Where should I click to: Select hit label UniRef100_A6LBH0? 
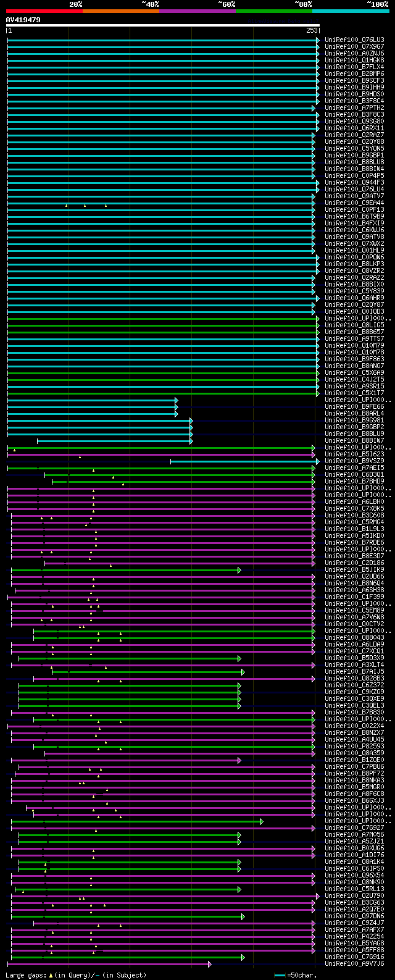coord(354,502)
